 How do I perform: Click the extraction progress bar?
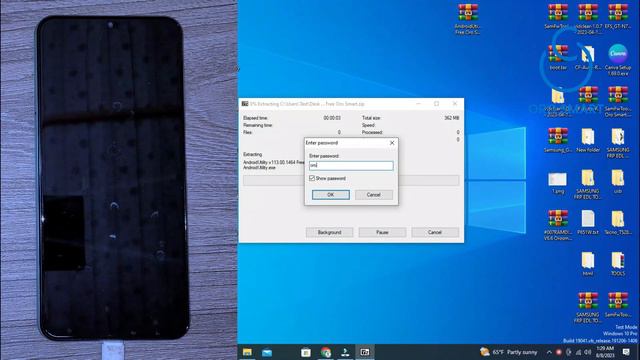tap(351, 180)
